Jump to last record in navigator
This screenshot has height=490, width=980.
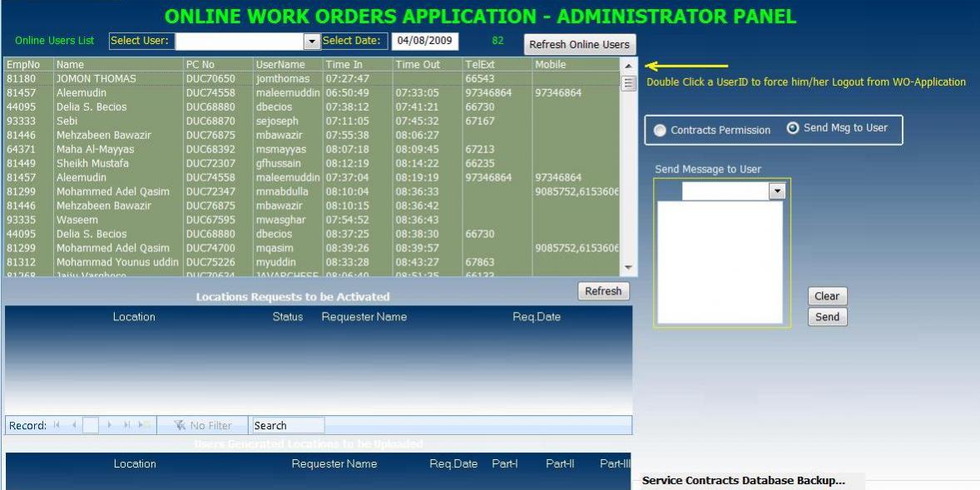point(126,426)
